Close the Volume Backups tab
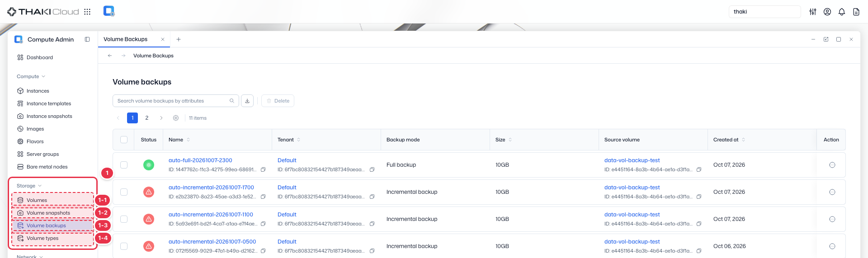This screenshot has width=868, height=258. click(x=163, y=39)
